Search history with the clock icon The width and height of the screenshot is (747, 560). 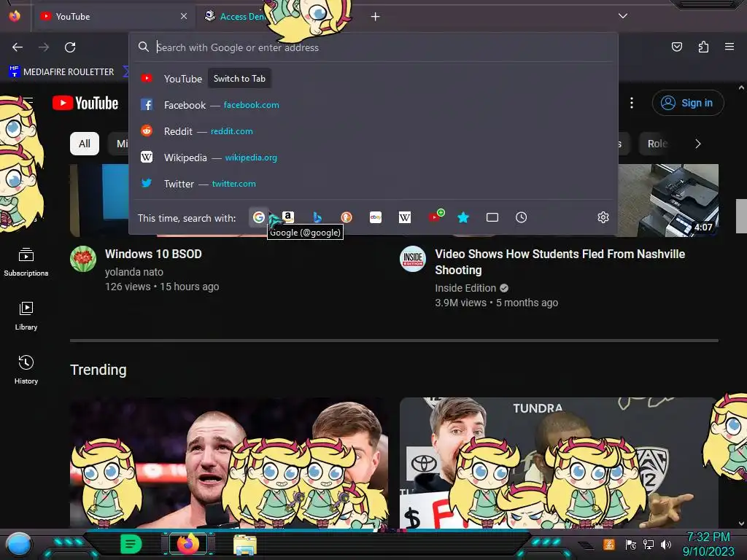[x=521, y=217]
